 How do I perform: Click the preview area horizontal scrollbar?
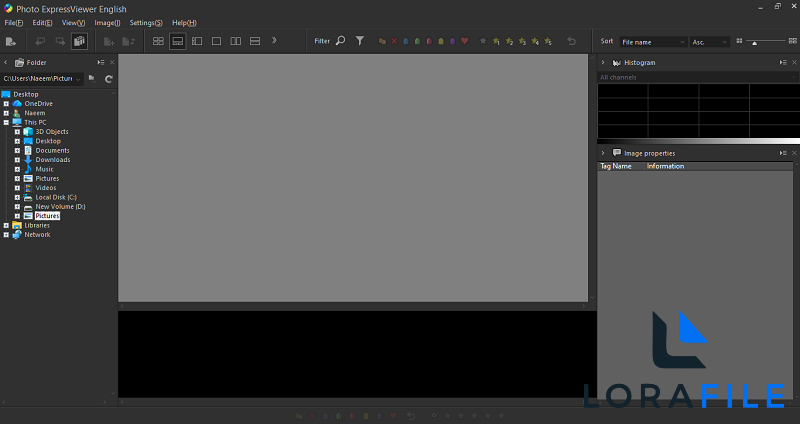tap(353, 306)
